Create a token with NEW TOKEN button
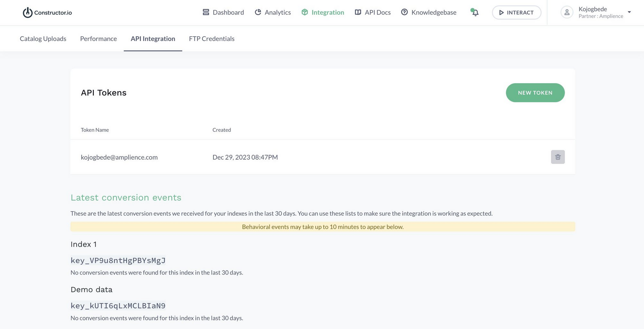644x329 pixels. click(535, 93)
